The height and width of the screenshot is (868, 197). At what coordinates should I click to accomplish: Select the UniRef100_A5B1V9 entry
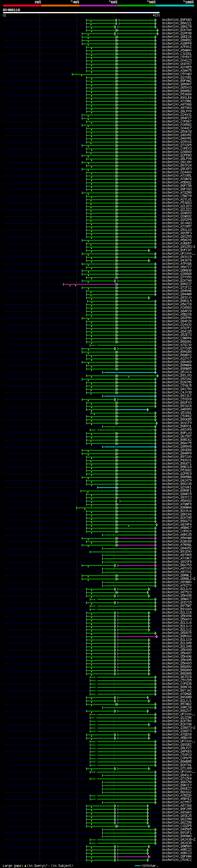click(177, 737)
